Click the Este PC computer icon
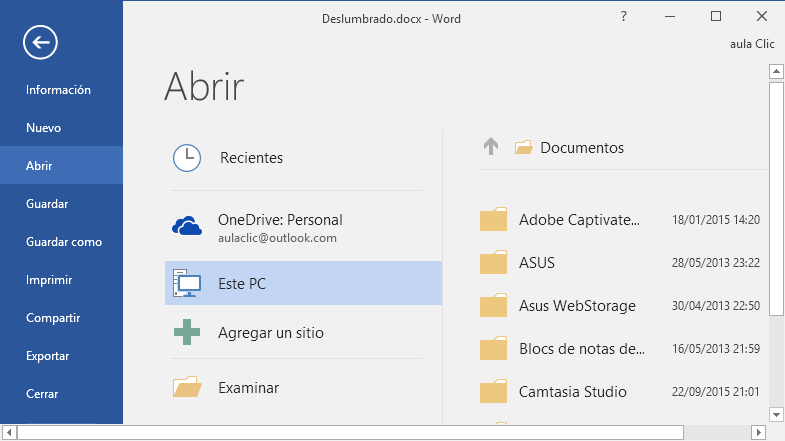Screen dimensions: 785x441 [x=187, y=283]
